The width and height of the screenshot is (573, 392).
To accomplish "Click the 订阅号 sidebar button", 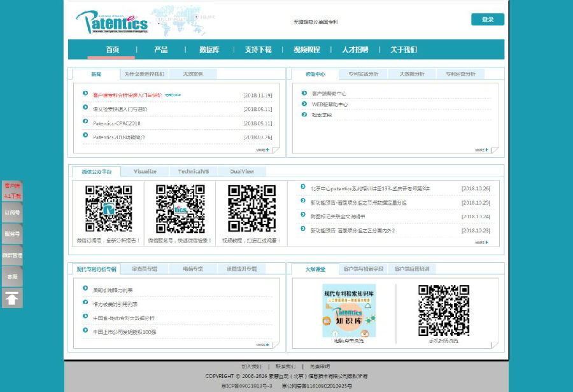I will [12, 213].
